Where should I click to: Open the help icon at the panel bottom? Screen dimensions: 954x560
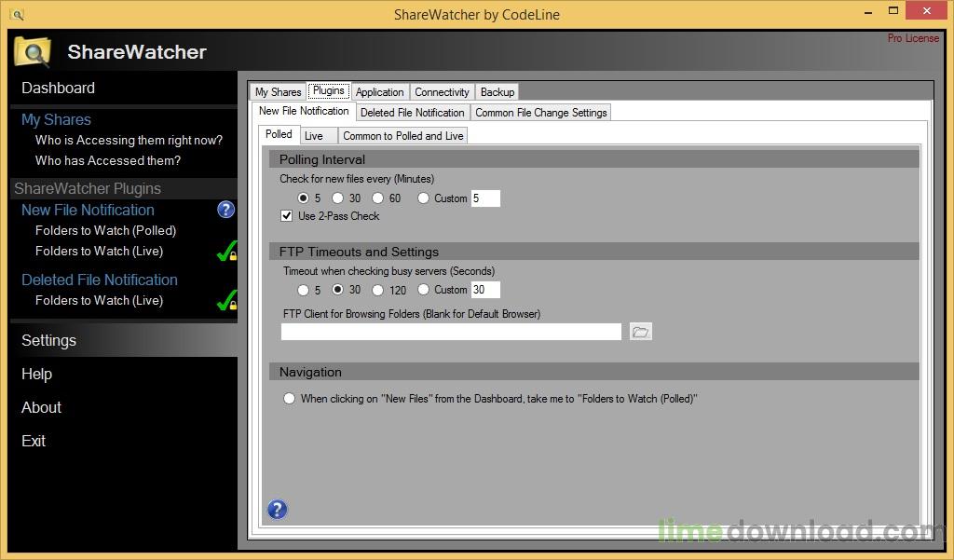click(x=277, y=509)
